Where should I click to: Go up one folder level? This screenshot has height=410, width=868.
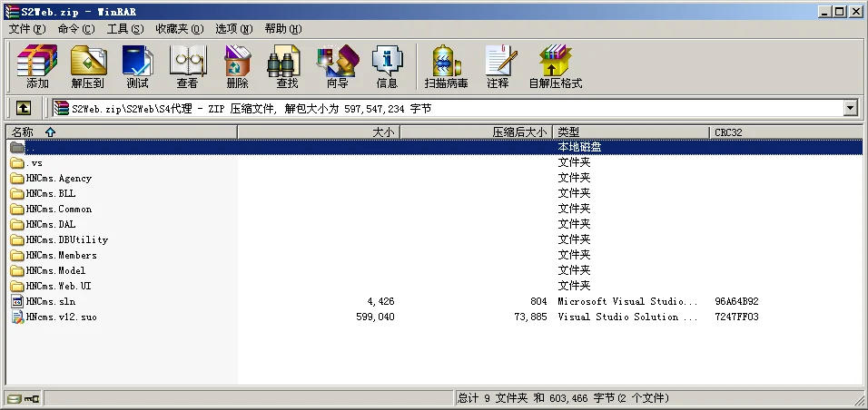24,108
